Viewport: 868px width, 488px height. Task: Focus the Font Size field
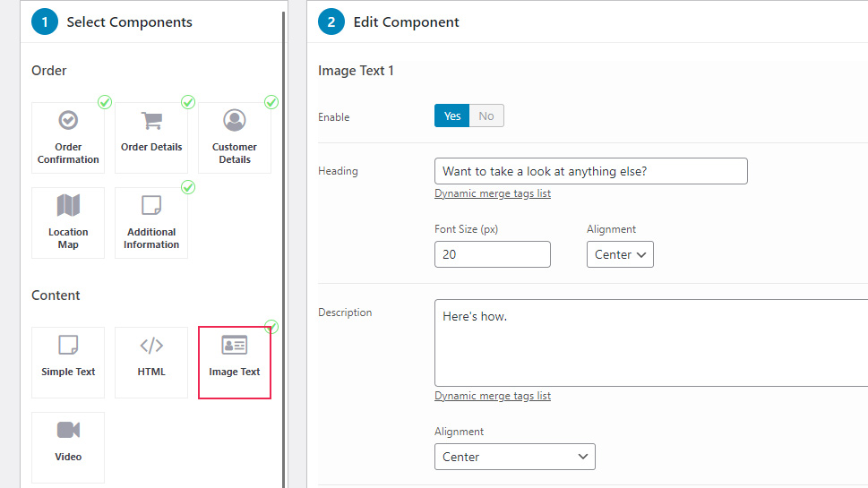(x=493, y=254)
